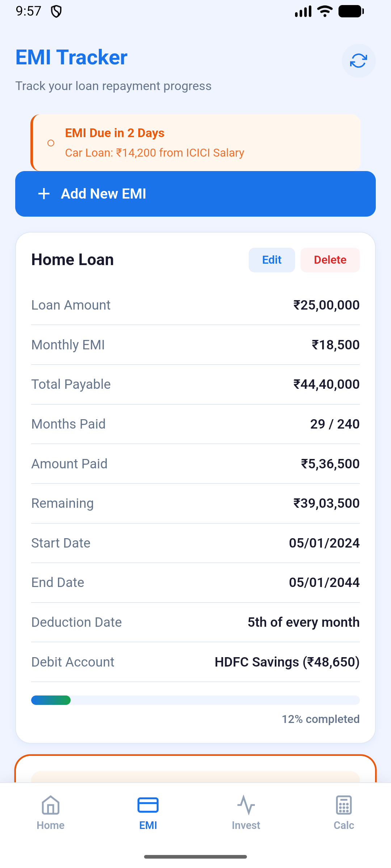391x868 pixels.
Task: Switch to the Calc tab label
Action: click(344, 825)
